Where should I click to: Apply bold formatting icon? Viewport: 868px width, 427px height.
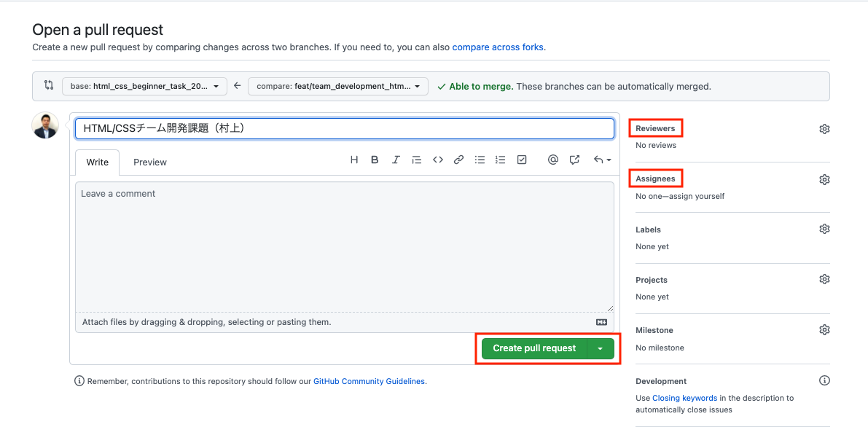coord(375,160)
